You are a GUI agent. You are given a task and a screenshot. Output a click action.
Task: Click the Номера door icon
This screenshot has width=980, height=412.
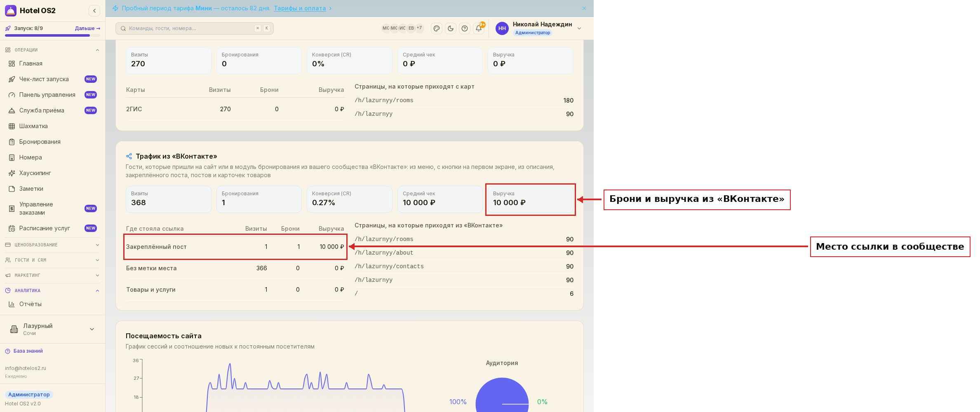pyautogui.click(x=12, y=157)
